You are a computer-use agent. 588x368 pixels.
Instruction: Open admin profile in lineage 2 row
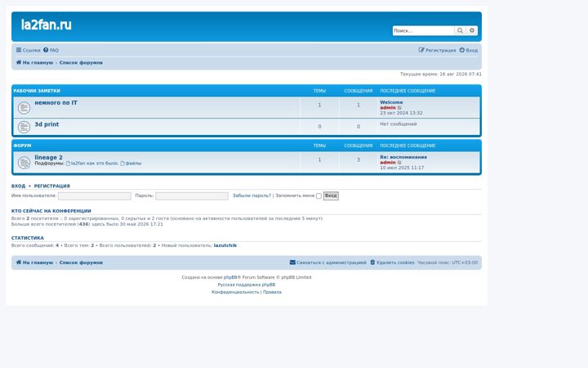(x=388, y=163)
